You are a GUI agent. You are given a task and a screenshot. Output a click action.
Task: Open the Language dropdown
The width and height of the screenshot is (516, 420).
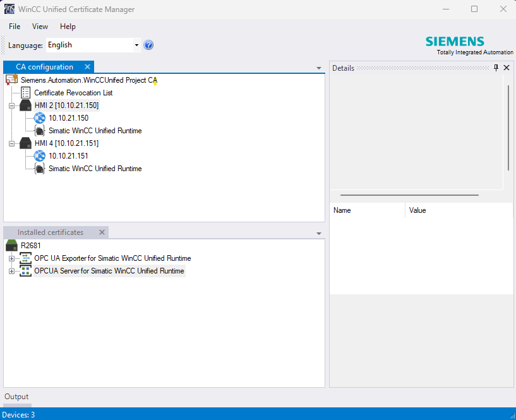(x=136, y=45)
